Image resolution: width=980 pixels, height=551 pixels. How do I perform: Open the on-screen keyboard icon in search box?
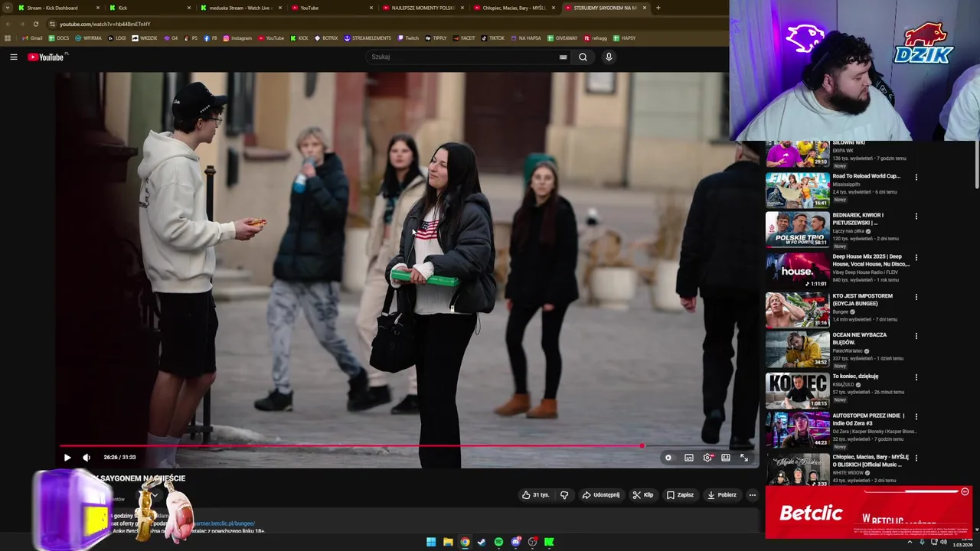pyautogui.click(x=563, y=57)
